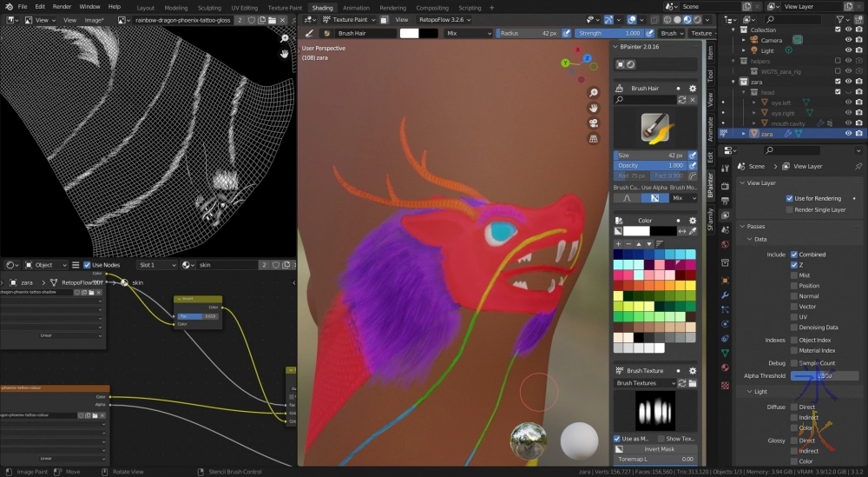
Task: Disable the Use Nodes checkbox
Action: [x=87, y=265]
